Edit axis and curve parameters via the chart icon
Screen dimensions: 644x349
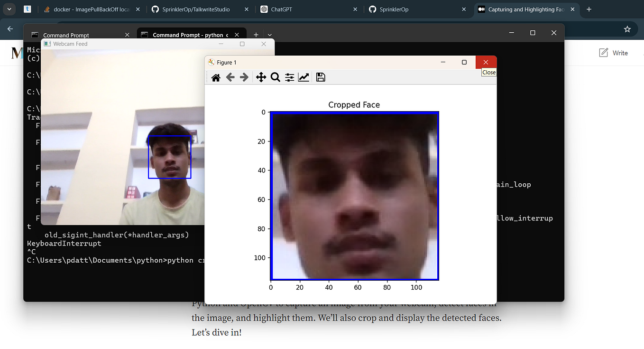pos(304,77)
